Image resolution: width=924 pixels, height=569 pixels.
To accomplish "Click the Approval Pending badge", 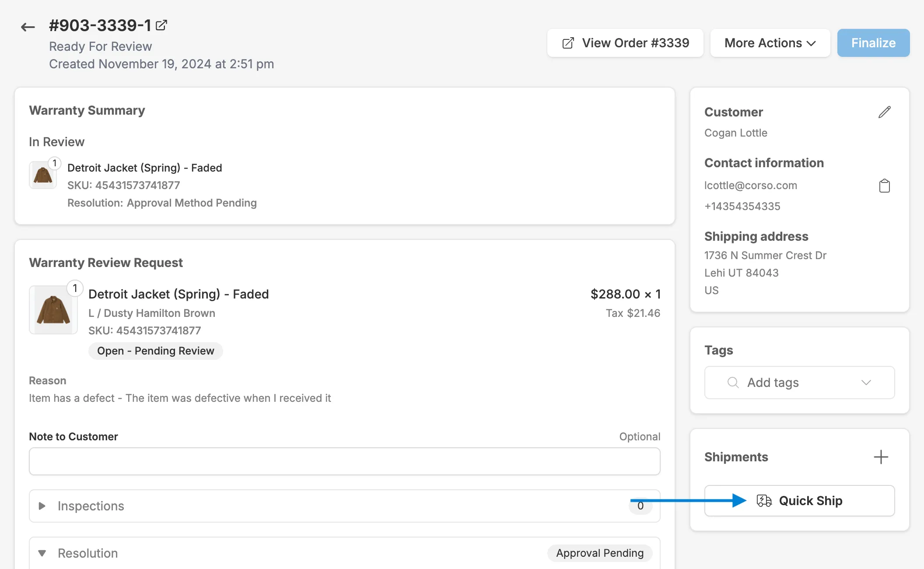I will (599, 553).
